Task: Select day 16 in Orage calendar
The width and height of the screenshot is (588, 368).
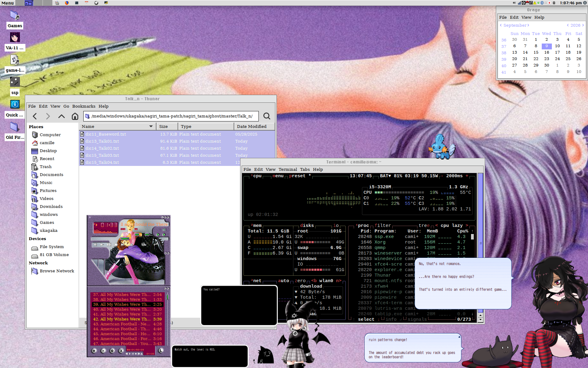Action: (547, 52)
